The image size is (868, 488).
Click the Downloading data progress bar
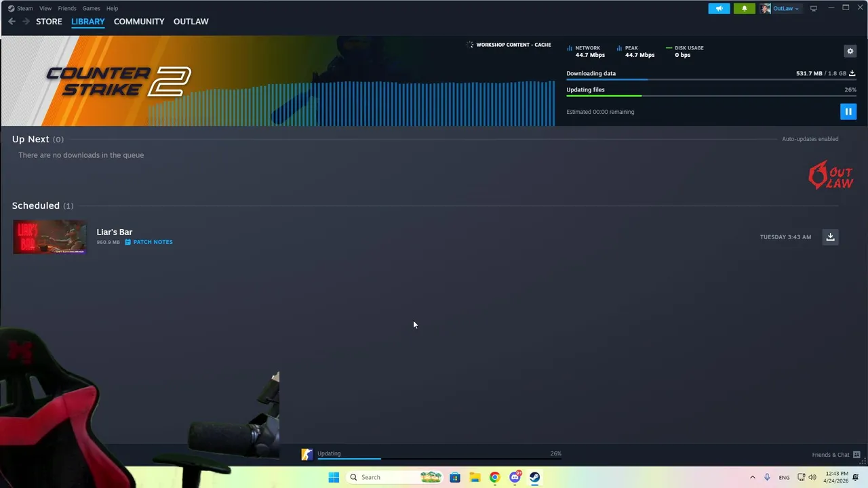click(711, 79)
